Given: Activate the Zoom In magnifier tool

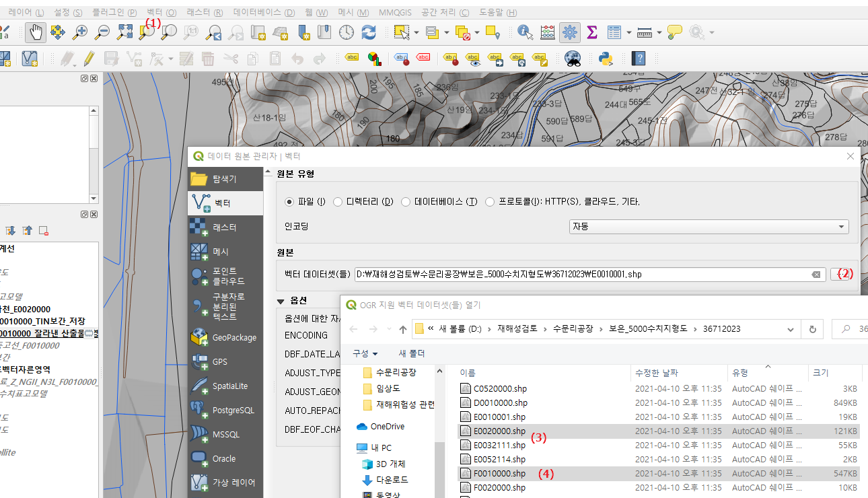Looking at the screenshot, I should pos(80,31).
